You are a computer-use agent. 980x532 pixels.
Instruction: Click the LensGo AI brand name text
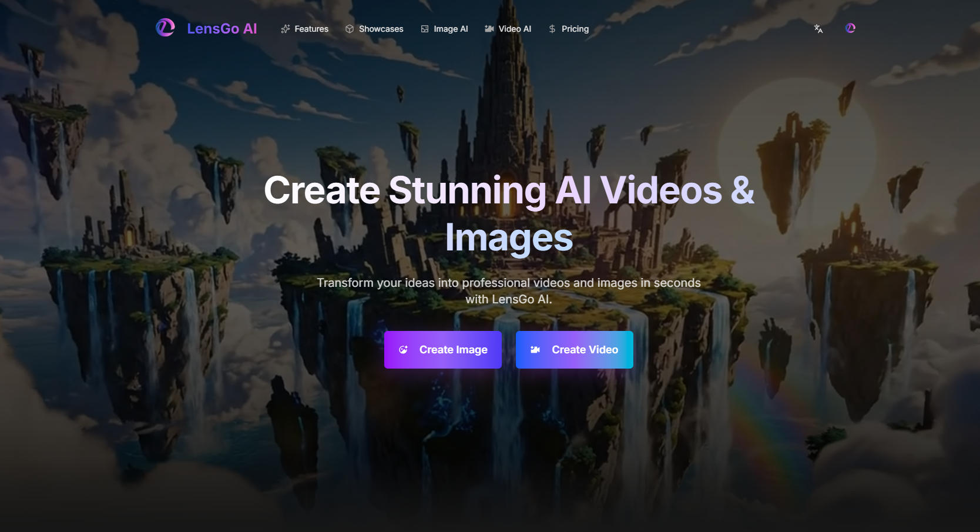[x=222, y=28]
